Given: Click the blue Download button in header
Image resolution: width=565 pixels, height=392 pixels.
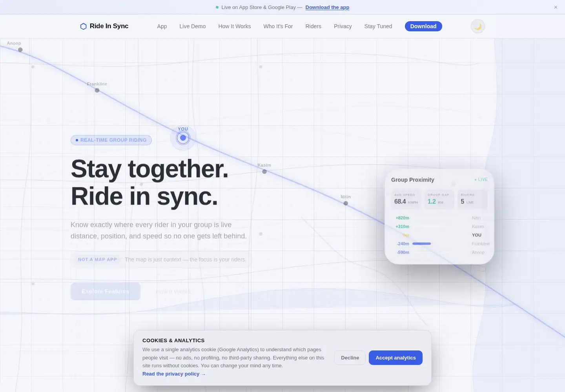Looking at the screenshot, I should coord(423,26).
